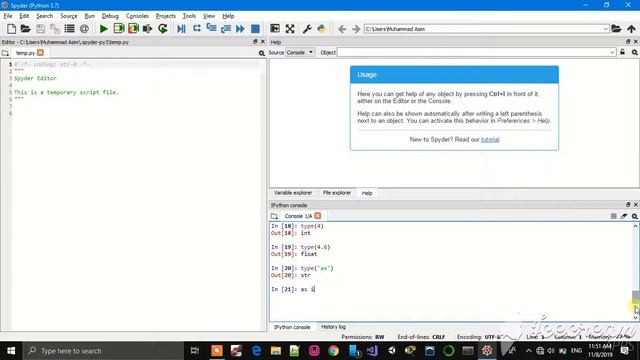Open the editor options search icon
Screen dimensions: 640x360
262,53
